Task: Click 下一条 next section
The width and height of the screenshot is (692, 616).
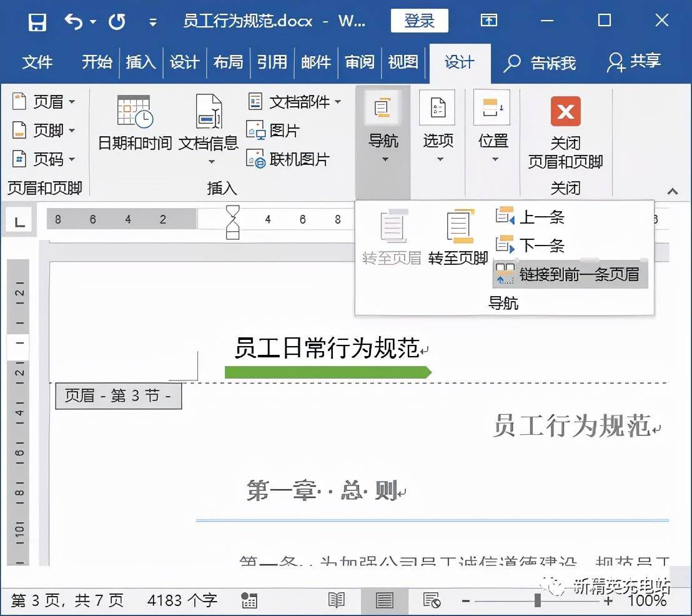Action: click(530, 245)
